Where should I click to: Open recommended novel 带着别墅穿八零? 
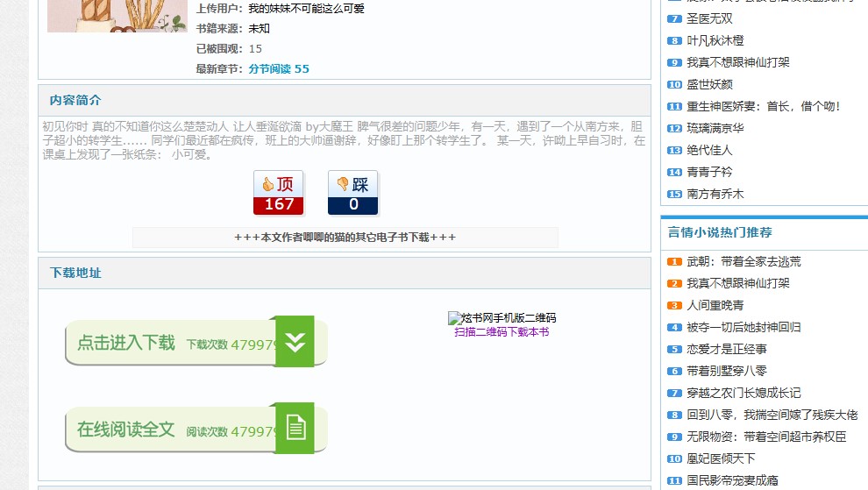point(726,371)
